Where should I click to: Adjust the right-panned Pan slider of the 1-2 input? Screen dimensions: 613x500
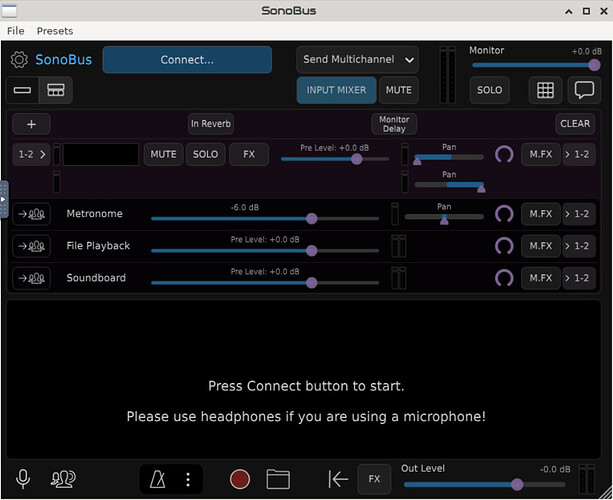coord(449,185)
